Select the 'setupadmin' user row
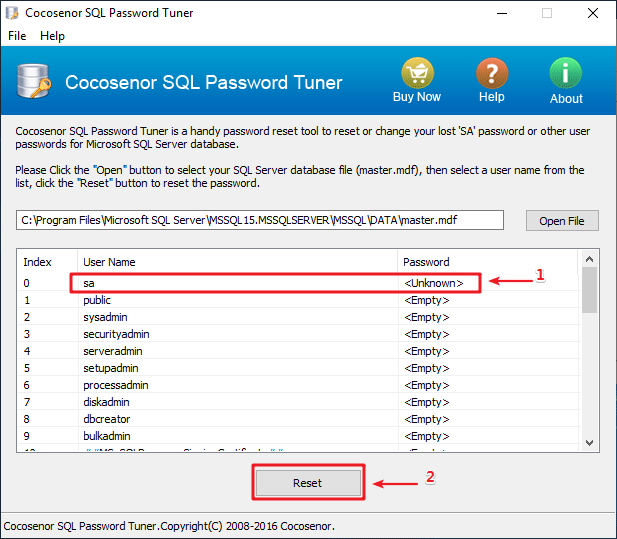Image resolution: width=617 pixels, height=539 pixels. point(298,368)
